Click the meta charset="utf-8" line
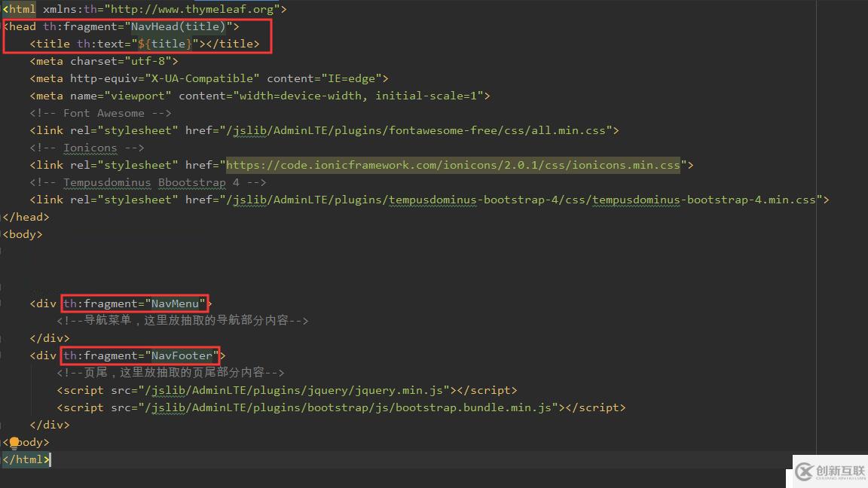The image size is (868, 488). [x=104, y=61]
